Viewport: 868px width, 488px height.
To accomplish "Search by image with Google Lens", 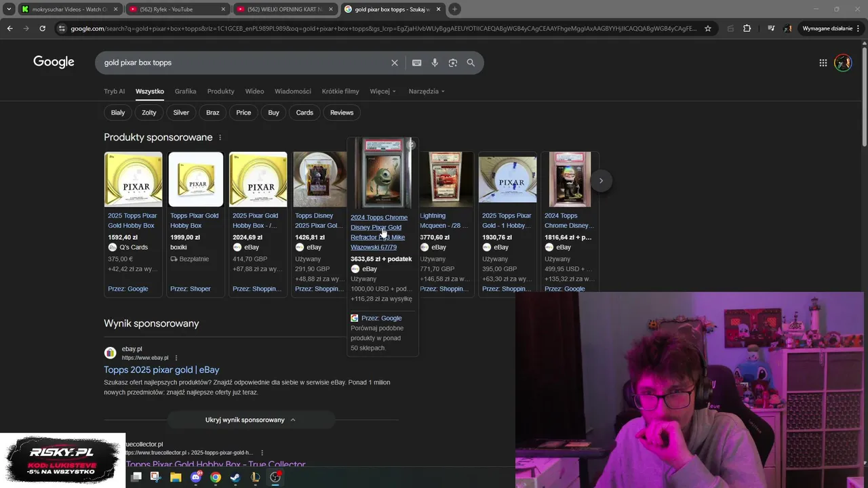I will [x=452, y=62].
